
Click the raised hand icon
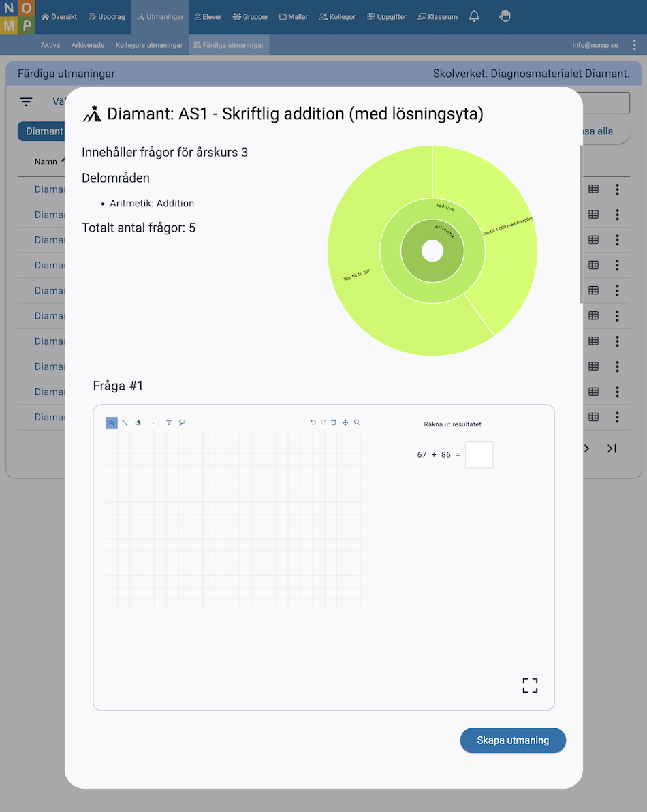pyautogui.click(x=505, y=16)
